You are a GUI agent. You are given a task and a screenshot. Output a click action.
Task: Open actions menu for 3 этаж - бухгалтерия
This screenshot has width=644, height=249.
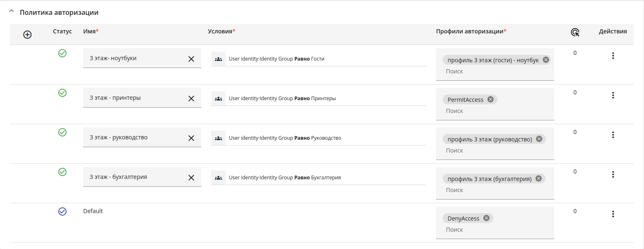613,174
